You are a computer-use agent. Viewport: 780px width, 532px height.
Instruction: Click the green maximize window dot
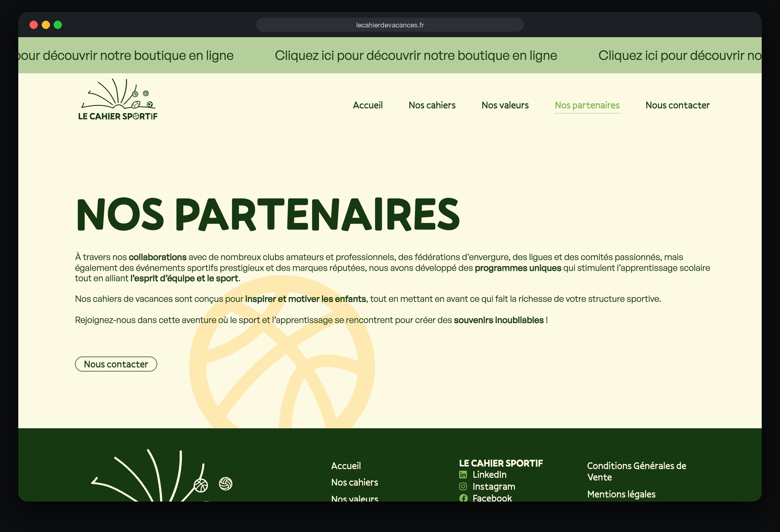click(x=58, y=25)
